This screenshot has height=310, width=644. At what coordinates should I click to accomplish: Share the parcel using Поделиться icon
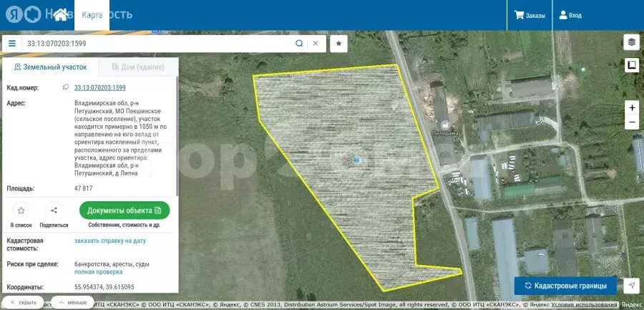54,210
